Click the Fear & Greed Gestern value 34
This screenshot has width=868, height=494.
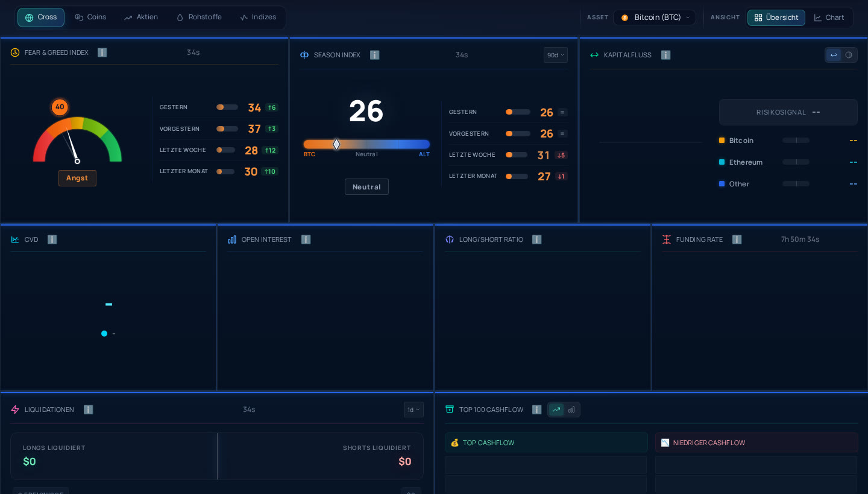pos(254,107)
